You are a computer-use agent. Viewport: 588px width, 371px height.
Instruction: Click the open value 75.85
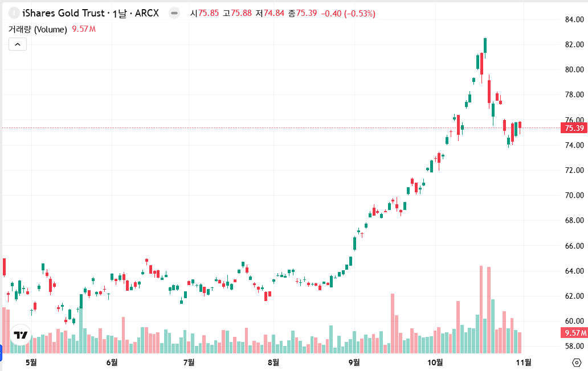click(209, 14)
